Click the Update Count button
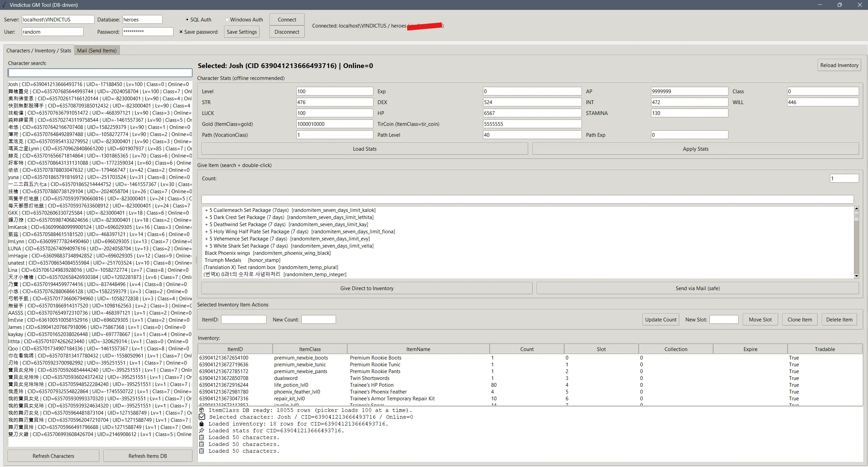 click(661, 320)
